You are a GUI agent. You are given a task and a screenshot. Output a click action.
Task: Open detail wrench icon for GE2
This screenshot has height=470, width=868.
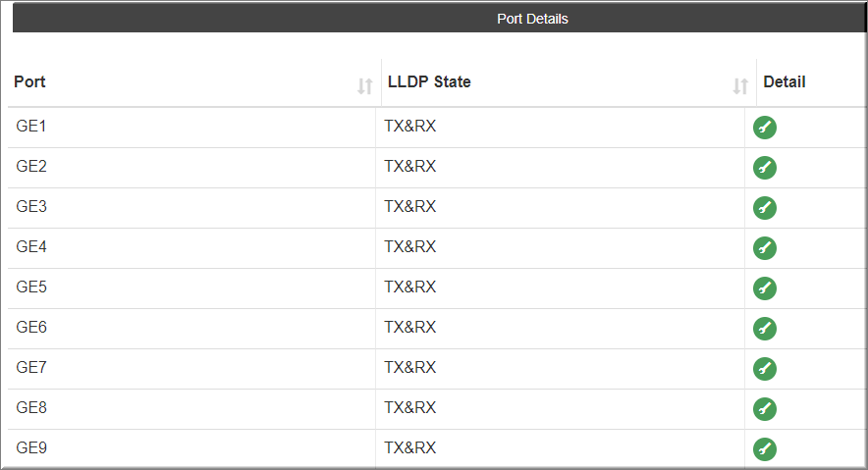coord(765,168)
